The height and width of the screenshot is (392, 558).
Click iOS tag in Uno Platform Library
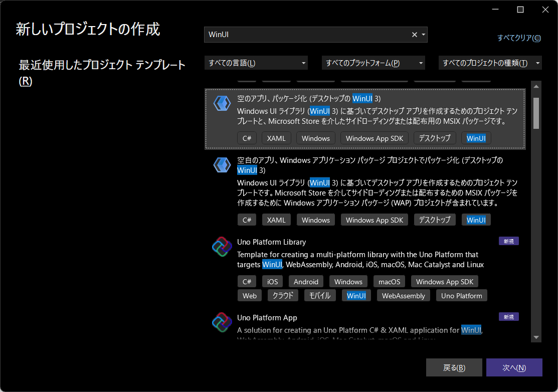point(273,281)
